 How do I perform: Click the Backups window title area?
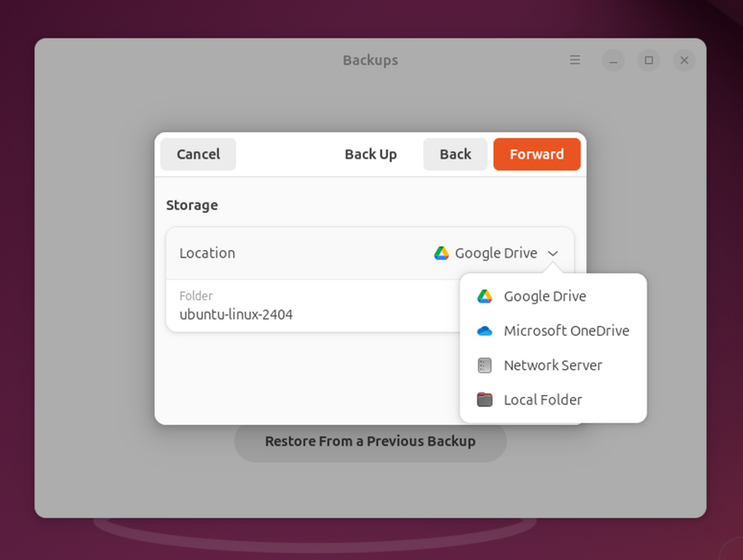(369, 60)
